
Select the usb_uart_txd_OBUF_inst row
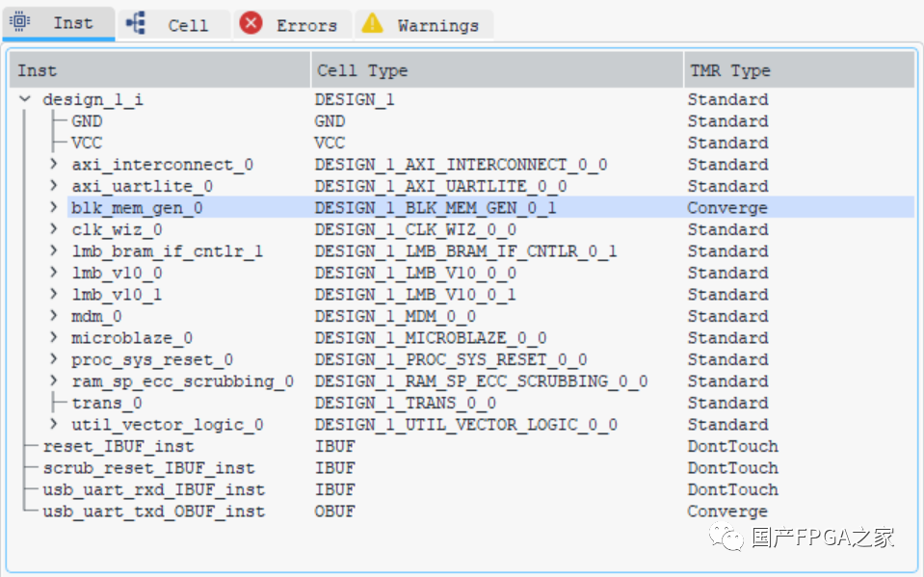coord(153,511)
